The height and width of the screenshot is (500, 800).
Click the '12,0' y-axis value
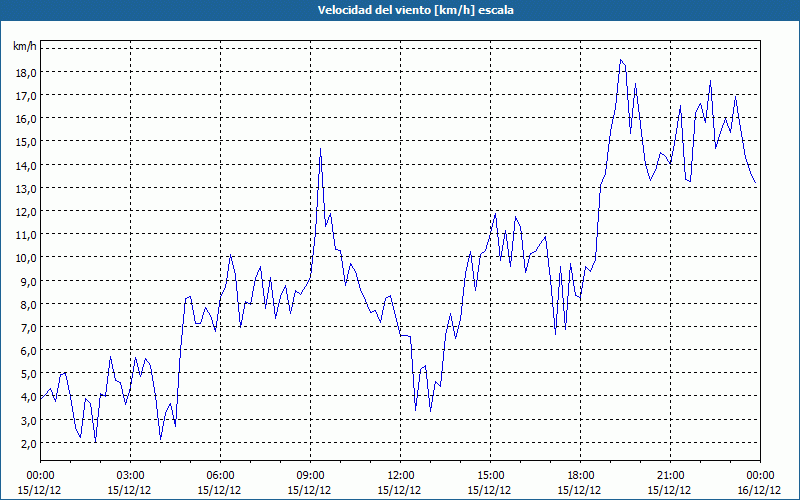pos(26,212)
